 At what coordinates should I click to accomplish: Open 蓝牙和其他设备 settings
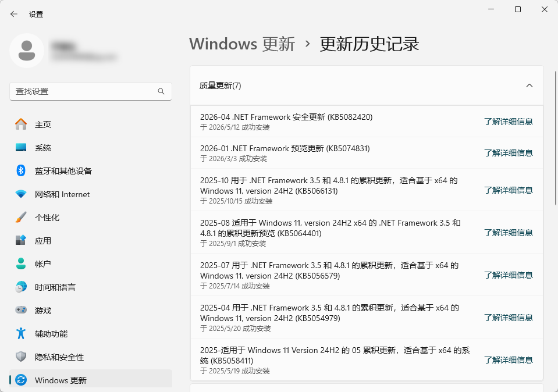tap(91, 171)
